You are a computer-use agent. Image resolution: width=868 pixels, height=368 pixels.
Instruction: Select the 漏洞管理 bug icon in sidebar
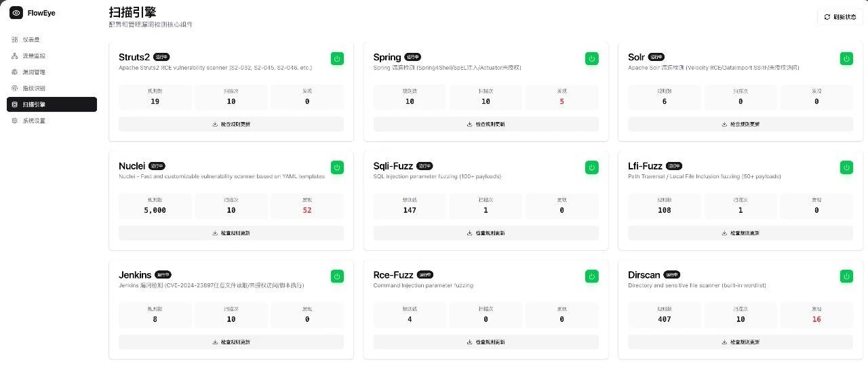15,72
